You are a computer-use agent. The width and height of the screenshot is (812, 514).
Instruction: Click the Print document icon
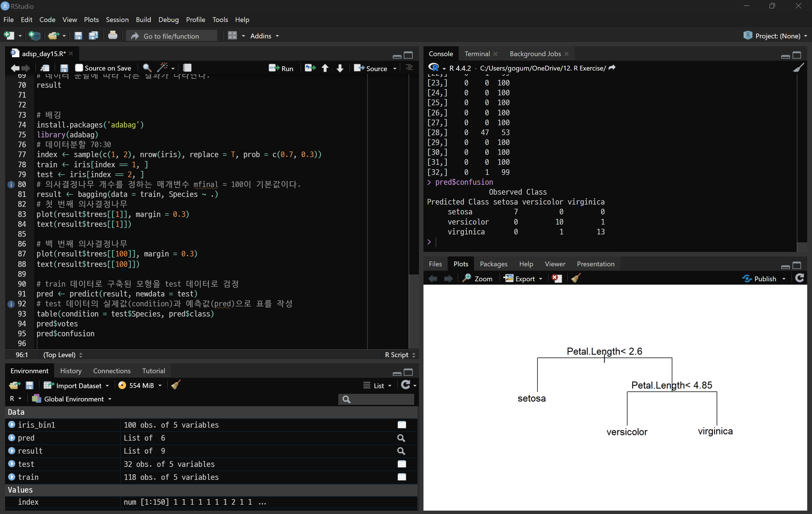(x=112, y=36)
